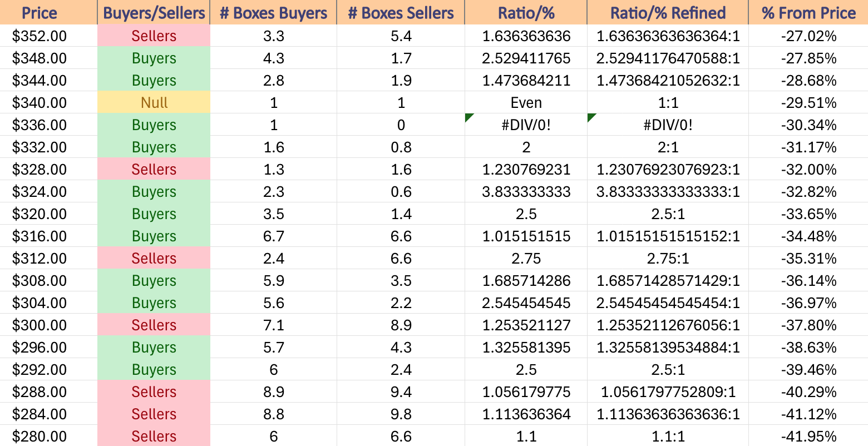Select the Price column header
This screenshot has width=868, height=446.
tap(48, 12)
